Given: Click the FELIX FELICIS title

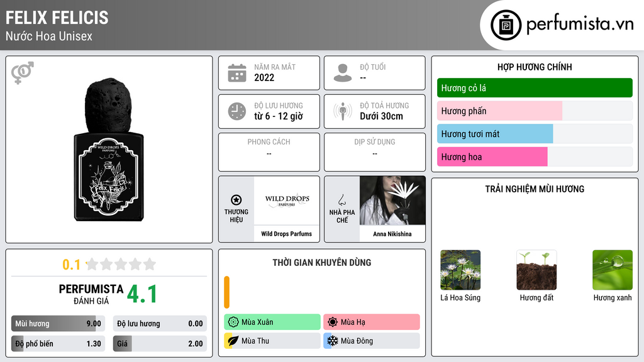Looking at the screenshot, I should [57, 18].
